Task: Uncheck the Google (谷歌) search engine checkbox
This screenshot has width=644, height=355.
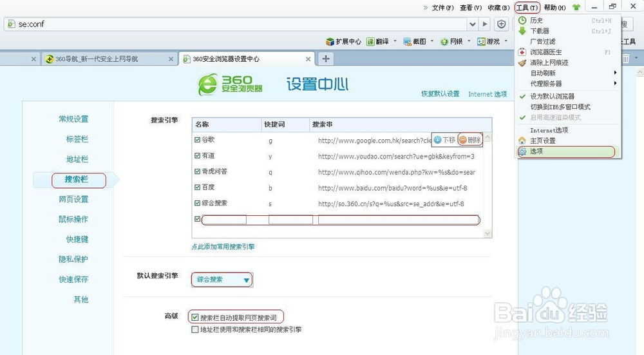Action: tap(197, 140)
